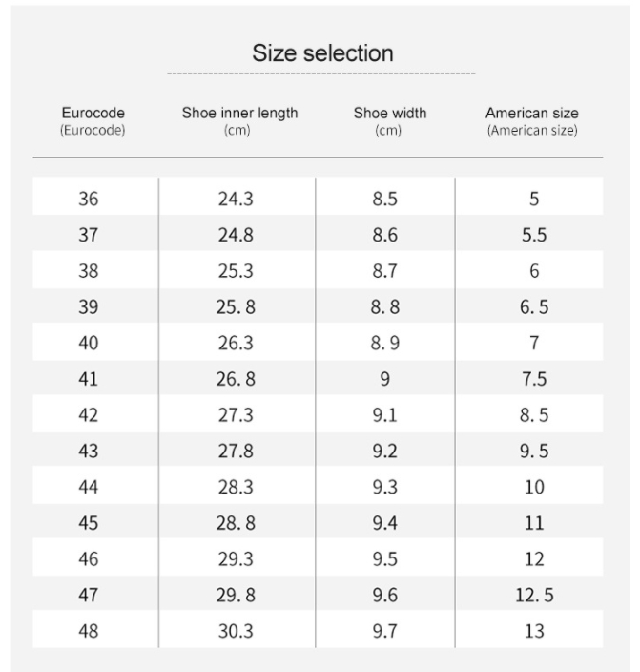Click American size 12.5 value

(534, 595)
